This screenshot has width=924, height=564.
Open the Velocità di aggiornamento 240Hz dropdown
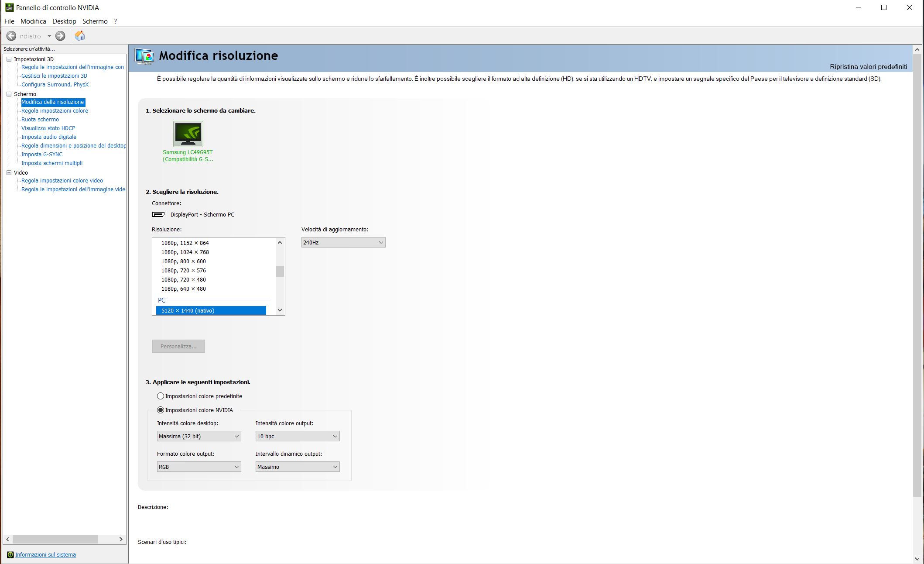[x=343, y=242]
